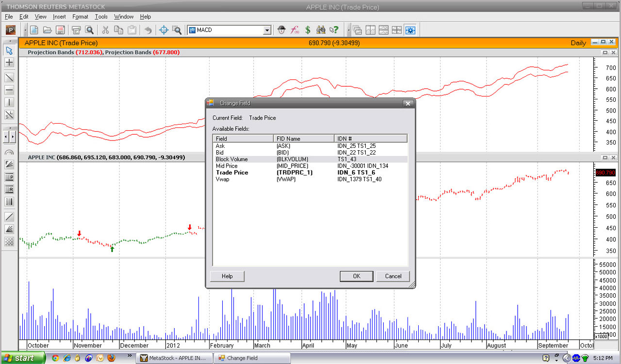Click the MetaStock taskbar button
Image resolution: width=621 pixels, height=364 pixels.
(174, 358)
